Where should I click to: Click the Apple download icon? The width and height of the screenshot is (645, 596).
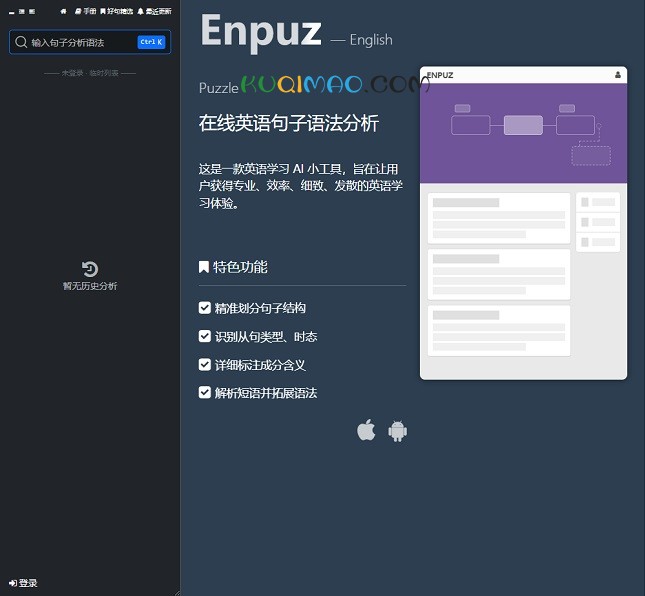[x=366, y=430]
